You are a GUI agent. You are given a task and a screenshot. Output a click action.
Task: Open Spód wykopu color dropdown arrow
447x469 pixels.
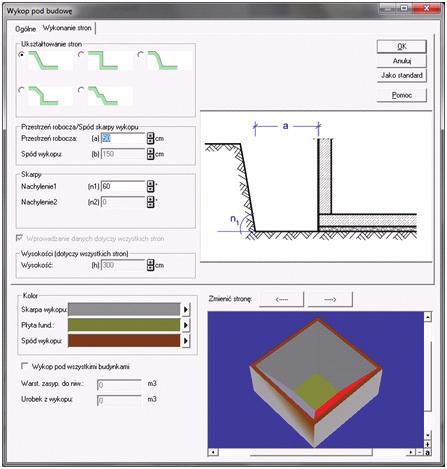(x=186, y=341)
